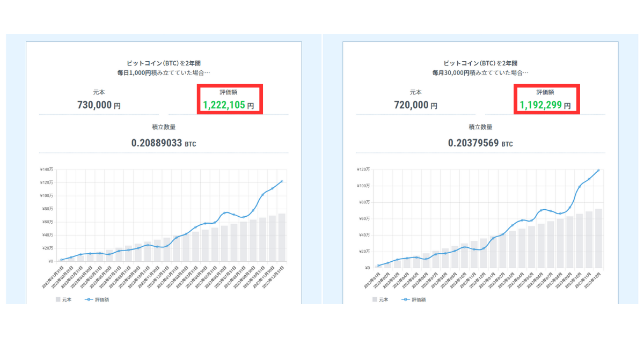Click first data point on monthly chart line

[378, 266]
